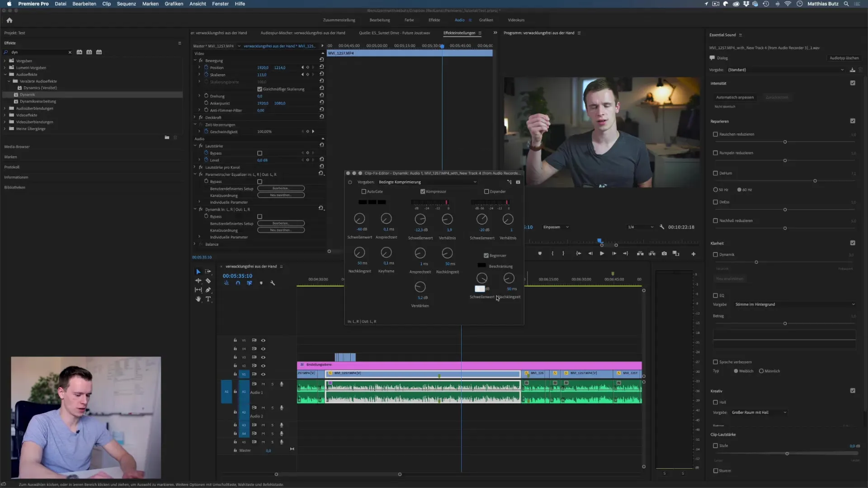Enable the Expander checkbox
Image resolution: width=868 pixels, height=488 pixels.
tap(486, 192)
